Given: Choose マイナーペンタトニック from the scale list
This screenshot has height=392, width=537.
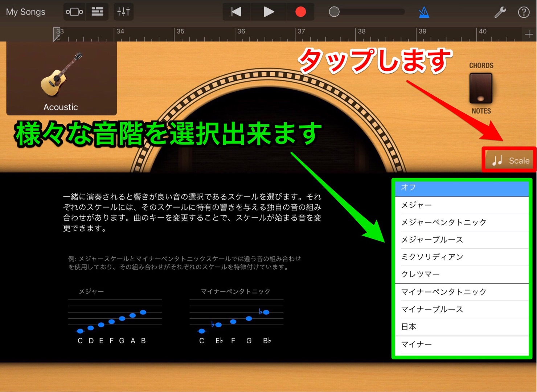Looking at the screenshot, I should point(462,292).
